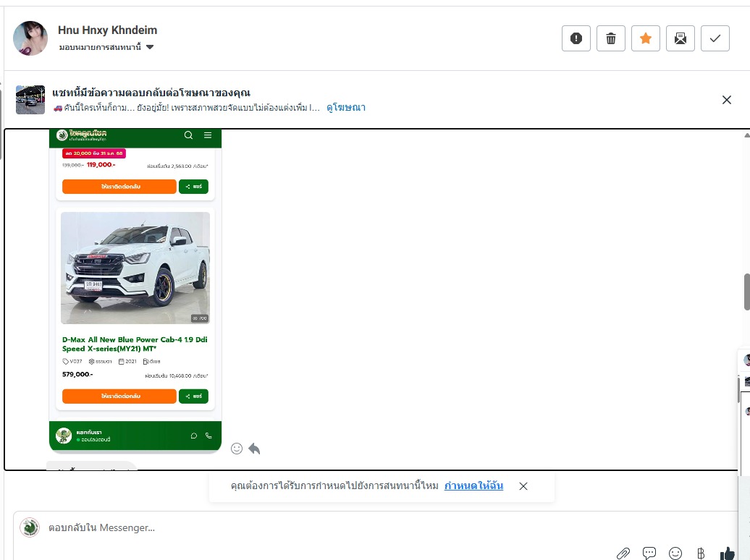Screen dimensions: 750x560
Task: Click scroll up arrow of chat scrollbar
Action: tap(746, 135)
